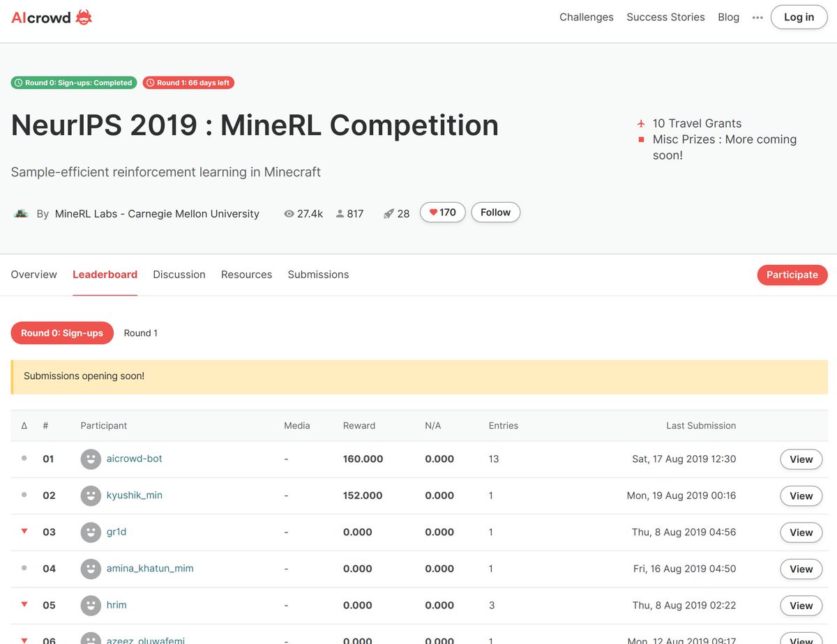Click gr1d avatar icon
This screenshot has width=837, height=644.
91,532
